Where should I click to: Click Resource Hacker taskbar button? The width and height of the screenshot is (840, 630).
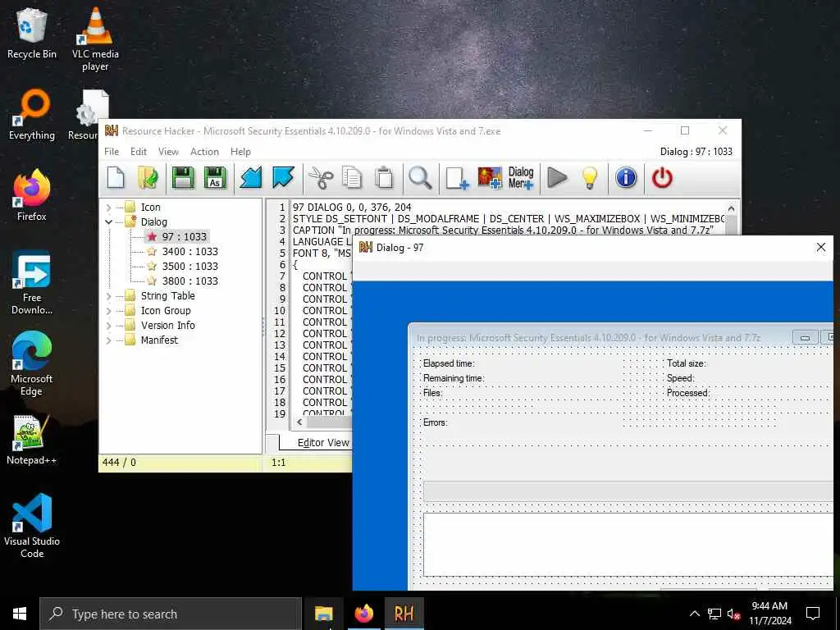(404, 614)
